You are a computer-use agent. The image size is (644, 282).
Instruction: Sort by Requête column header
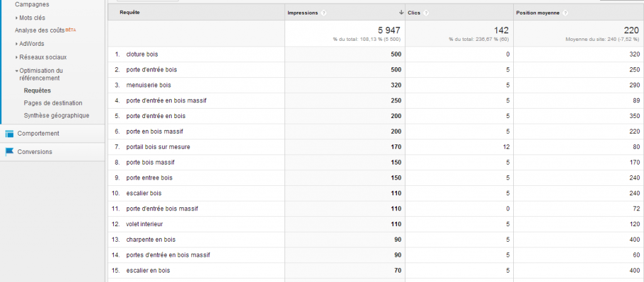130,13
